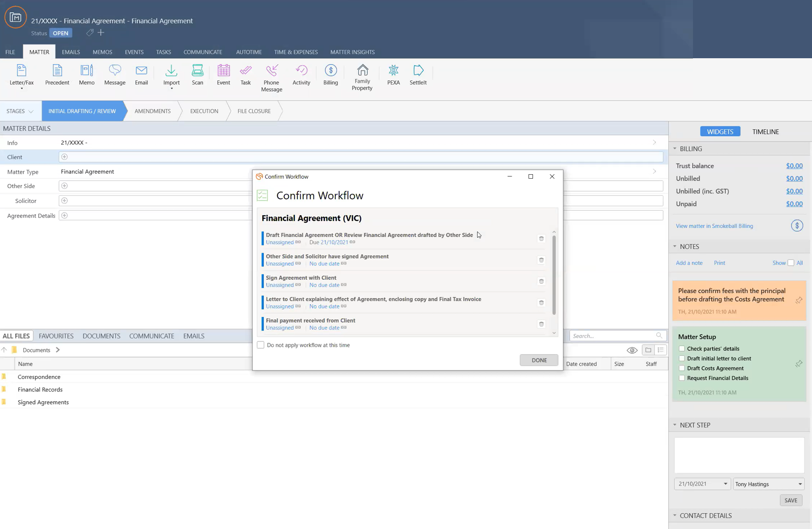Open the EMAILS ribbon tab
Image resolution: width=812 pixels, height=529 pixels.
coord(71,52)
